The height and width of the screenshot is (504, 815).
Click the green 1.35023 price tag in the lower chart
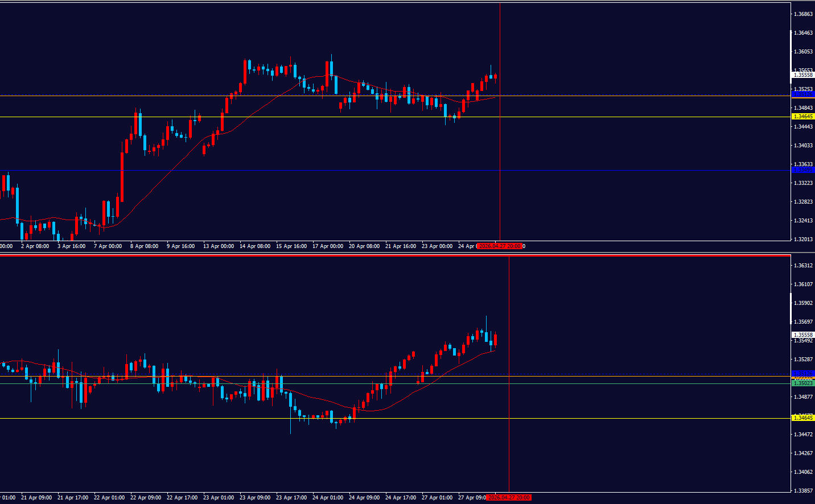(x=803, y=383)
